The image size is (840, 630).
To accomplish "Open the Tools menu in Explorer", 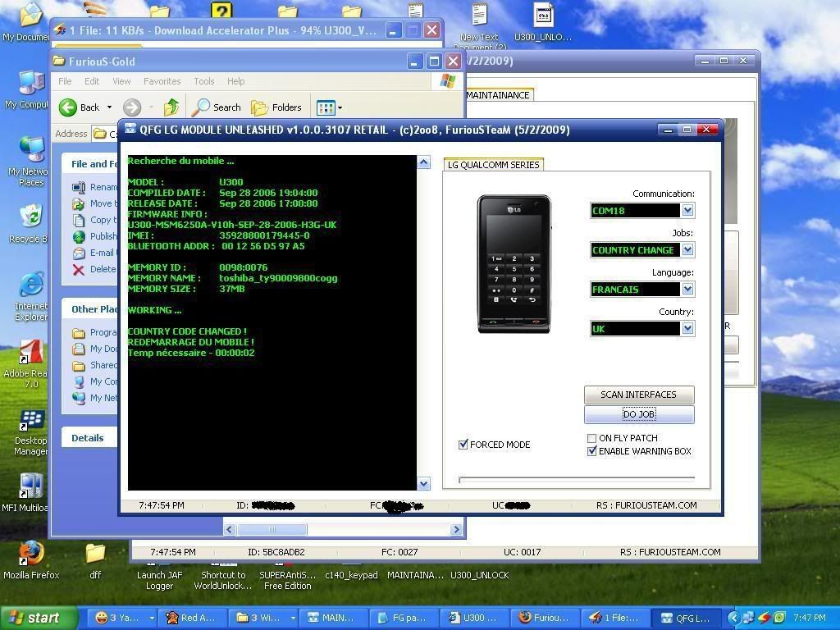I will coord(204,81).
